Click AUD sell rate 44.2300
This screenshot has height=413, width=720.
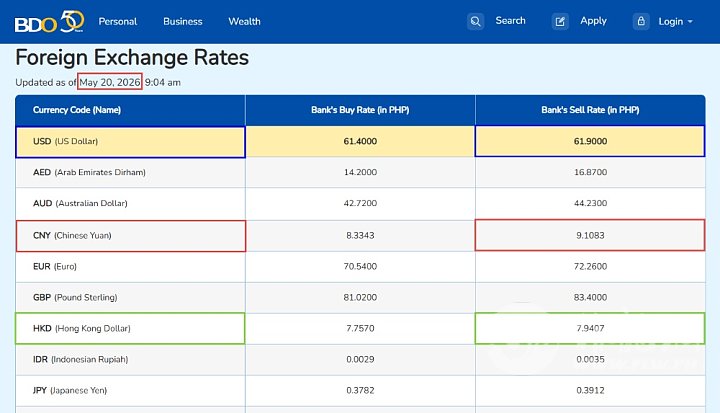590,203
